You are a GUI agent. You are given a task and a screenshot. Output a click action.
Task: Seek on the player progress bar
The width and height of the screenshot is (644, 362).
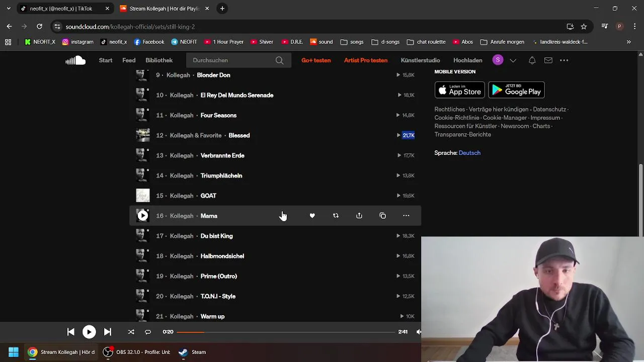[286, 332]
